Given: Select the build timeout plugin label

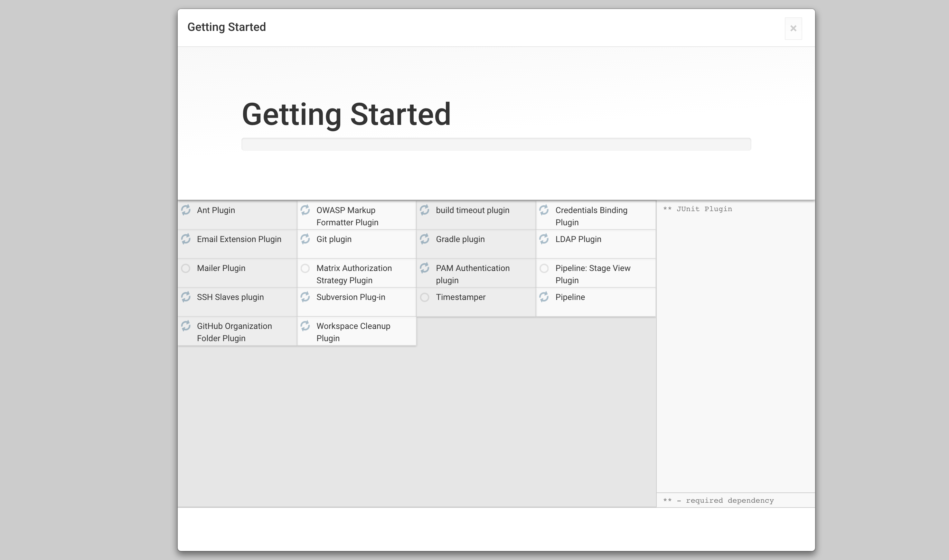Looking at the screenshot, I should [473, 210].
